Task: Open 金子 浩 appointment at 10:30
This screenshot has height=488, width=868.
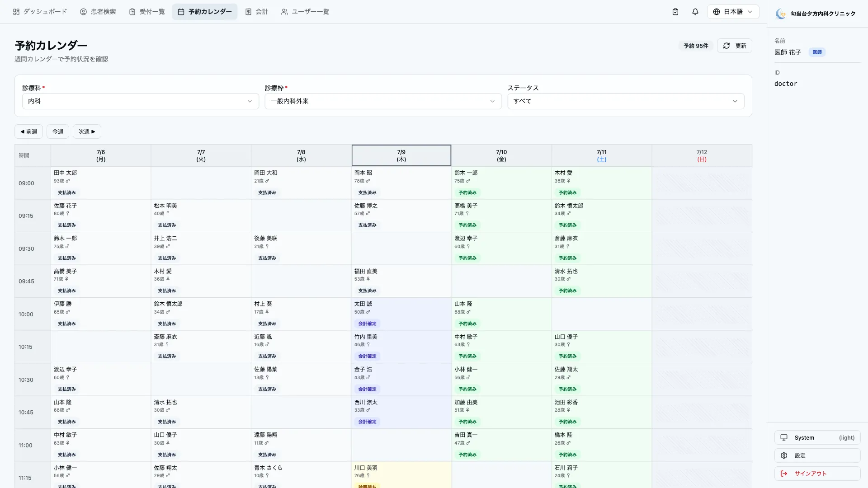Action: coord(401,380)
